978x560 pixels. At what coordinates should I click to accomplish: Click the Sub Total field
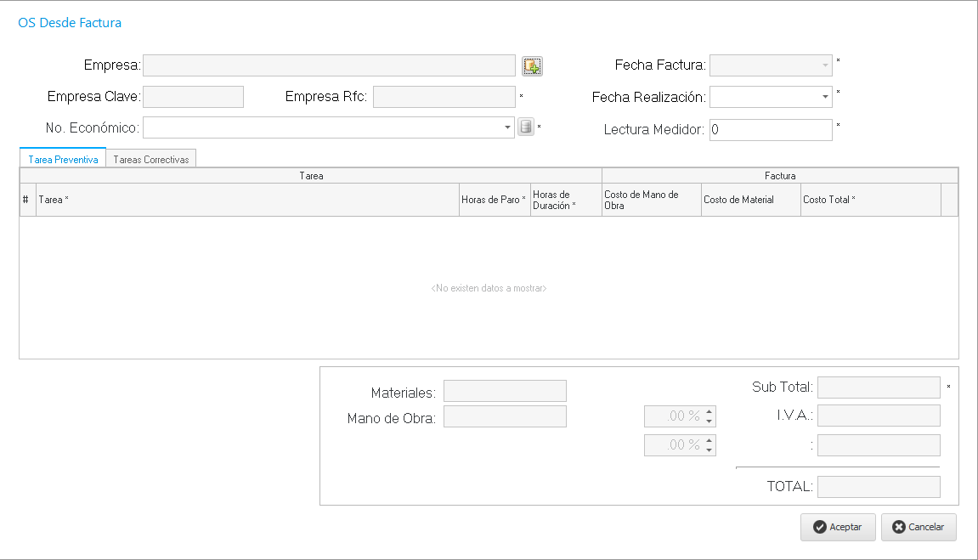879,387
